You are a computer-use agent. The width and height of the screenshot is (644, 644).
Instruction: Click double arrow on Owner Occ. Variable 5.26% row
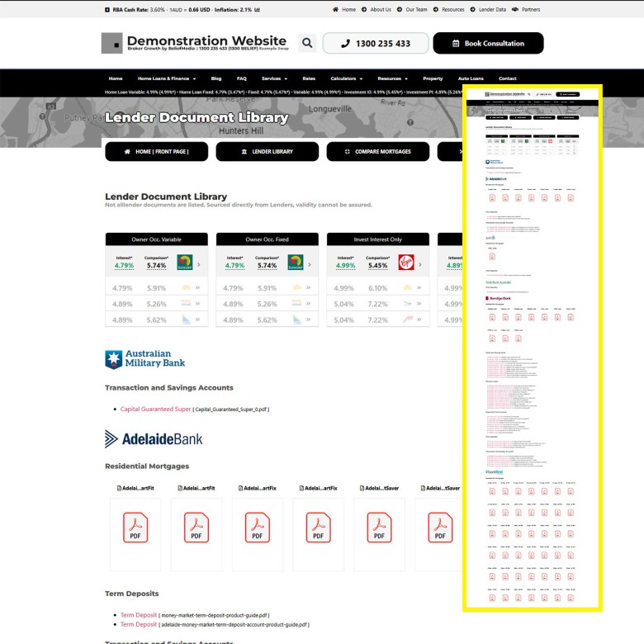pyautogui.click(x=197, y=304)
